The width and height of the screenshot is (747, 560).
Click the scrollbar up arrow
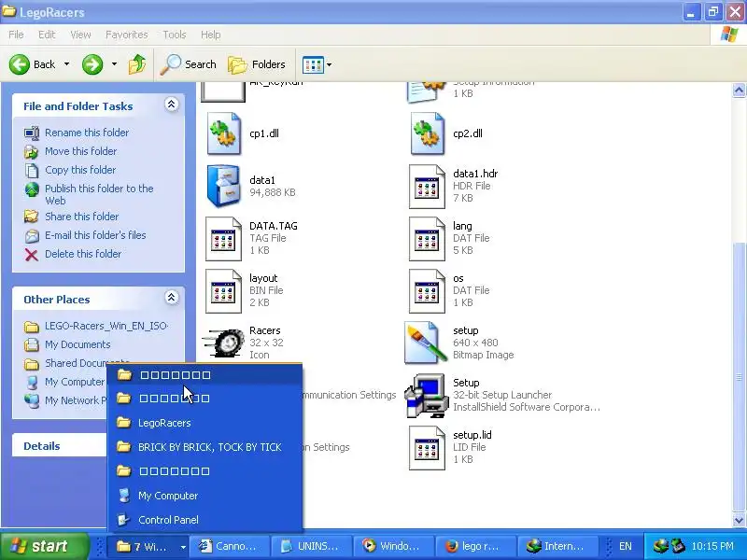coord(739,90)
